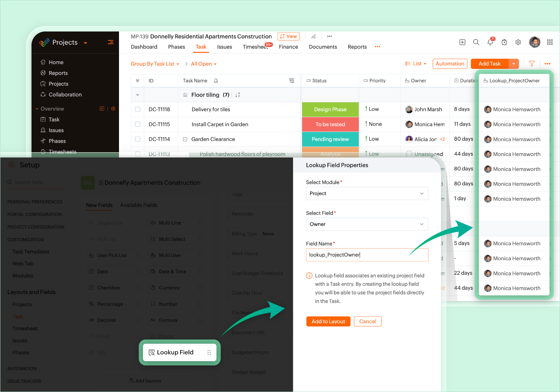The height and width of the screenshot is (392, 560).
Task: Click the filter funnel icon
Action: coord(532,64)
